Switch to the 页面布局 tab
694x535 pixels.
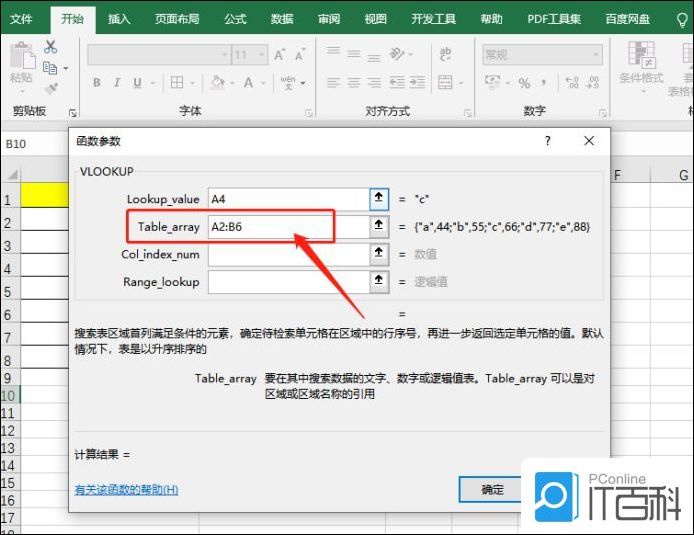[177, 19]
